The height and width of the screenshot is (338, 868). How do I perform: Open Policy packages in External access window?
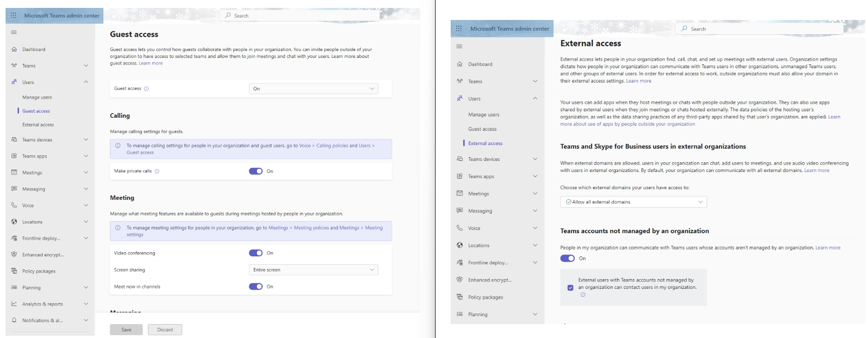(485, 297)
